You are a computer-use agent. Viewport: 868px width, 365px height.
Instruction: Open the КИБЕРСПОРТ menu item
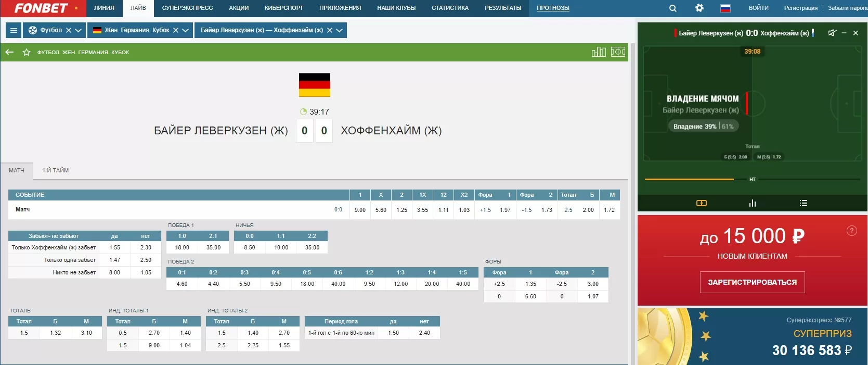coord(283,8)
